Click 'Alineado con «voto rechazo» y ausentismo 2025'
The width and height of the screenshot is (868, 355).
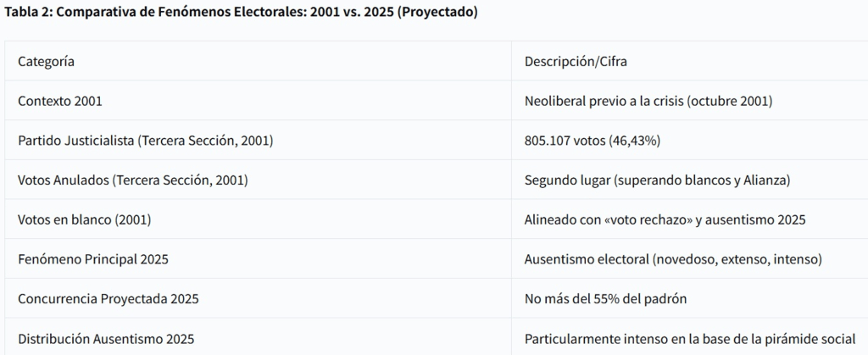[665, 219]
